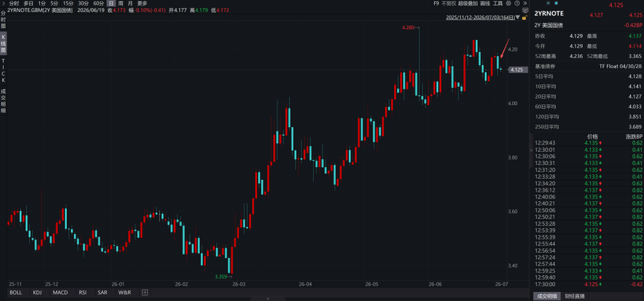Toggle the 不复权 adjustment option
This screenshot has width=644, height=301.
point(448,3)
